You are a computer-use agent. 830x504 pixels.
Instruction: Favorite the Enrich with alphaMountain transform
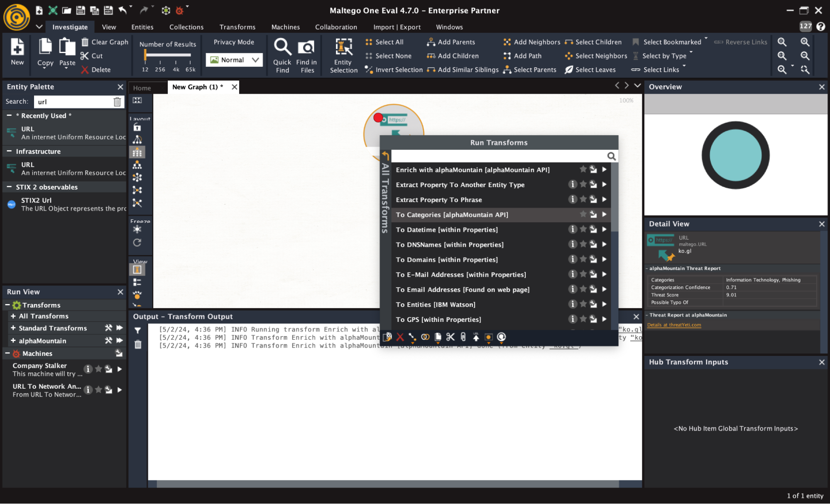[x=583, y=169]
